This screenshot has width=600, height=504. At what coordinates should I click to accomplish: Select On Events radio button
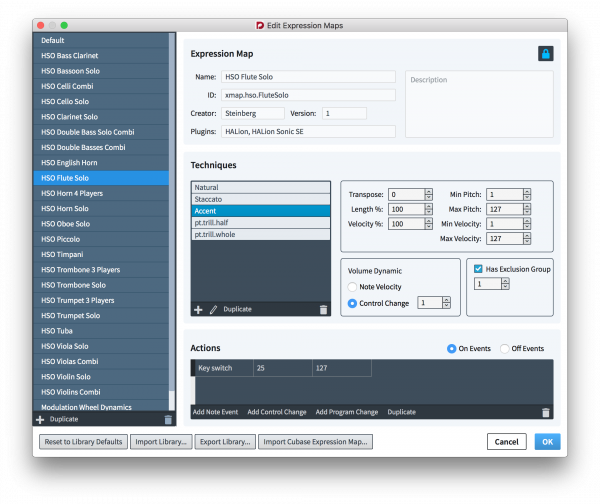[x=452, y=349]
